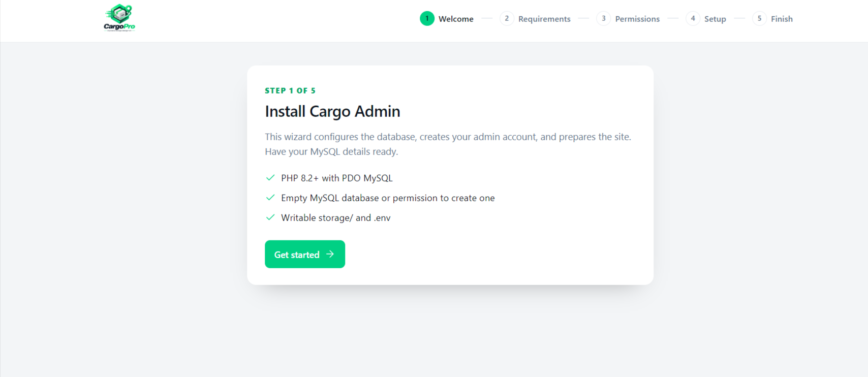The width and height of the screenshot is (868, 377).
Task: Click the step 2 circle
Action: coord(507,19)
